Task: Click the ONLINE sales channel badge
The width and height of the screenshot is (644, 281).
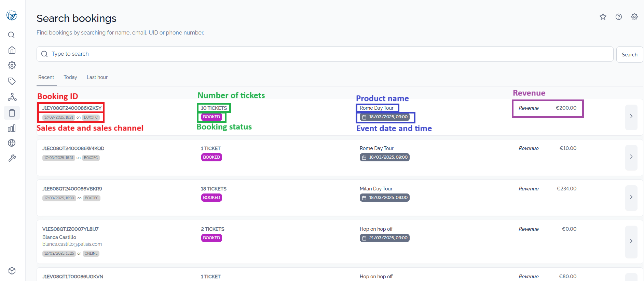Action: pyautogui.click(x=91, y=254)
